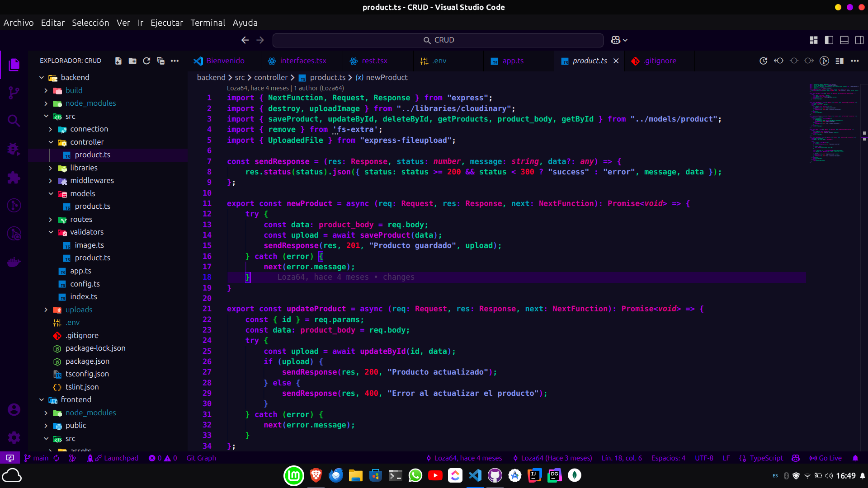This screenshot has height=488, width=868.
Task: Open package.json in backend
Action: pyautogui.click(x=87, y=361)
